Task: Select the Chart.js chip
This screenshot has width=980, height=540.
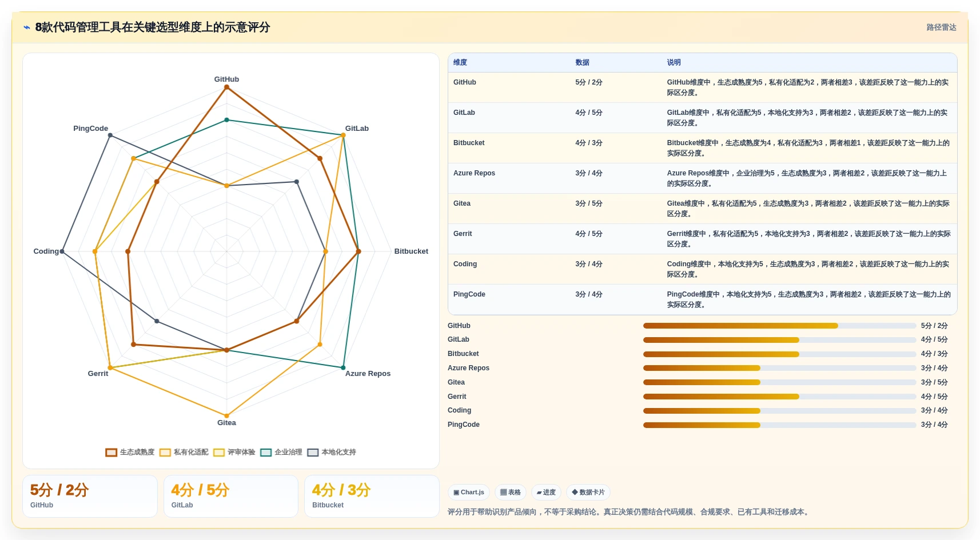Action: (469, 492)
